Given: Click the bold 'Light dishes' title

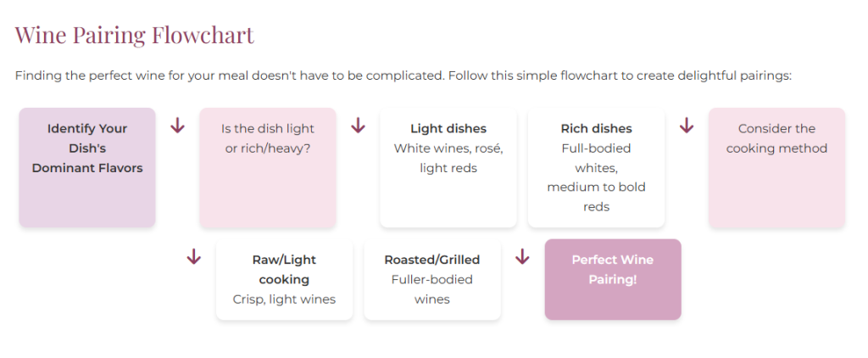Looking at the screenshot, I should click(x=448, y=129).
